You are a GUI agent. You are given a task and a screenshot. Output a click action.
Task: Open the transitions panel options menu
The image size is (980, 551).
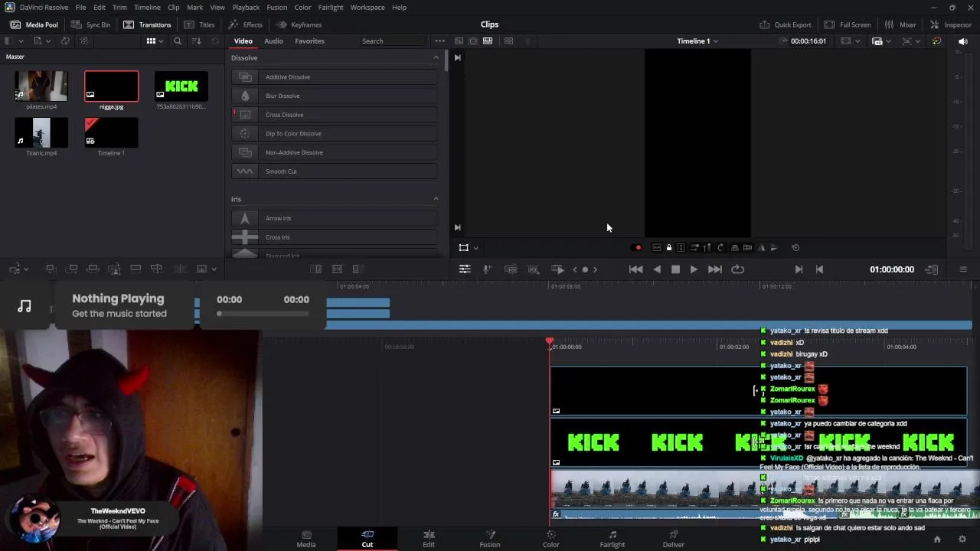point(439,41)
